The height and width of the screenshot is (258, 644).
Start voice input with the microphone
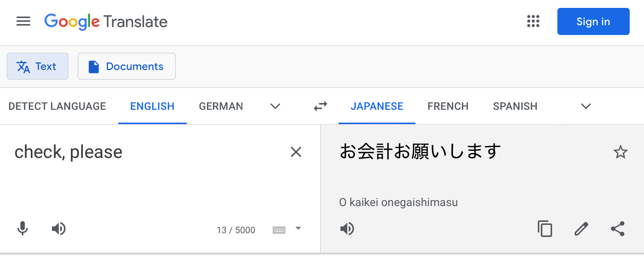tap(23, 229)
